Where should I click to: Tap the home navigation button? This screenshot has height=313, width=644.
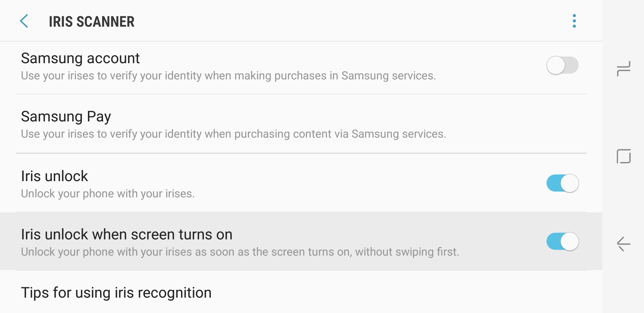[x=624, y=156]
